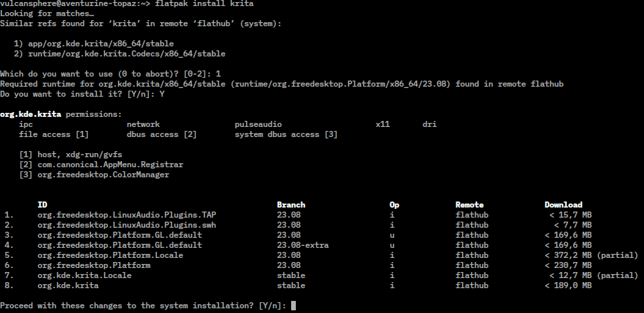Click the 'Download' column header
Image resolution: width=644 pixels, height=313 pixels.
563,204
